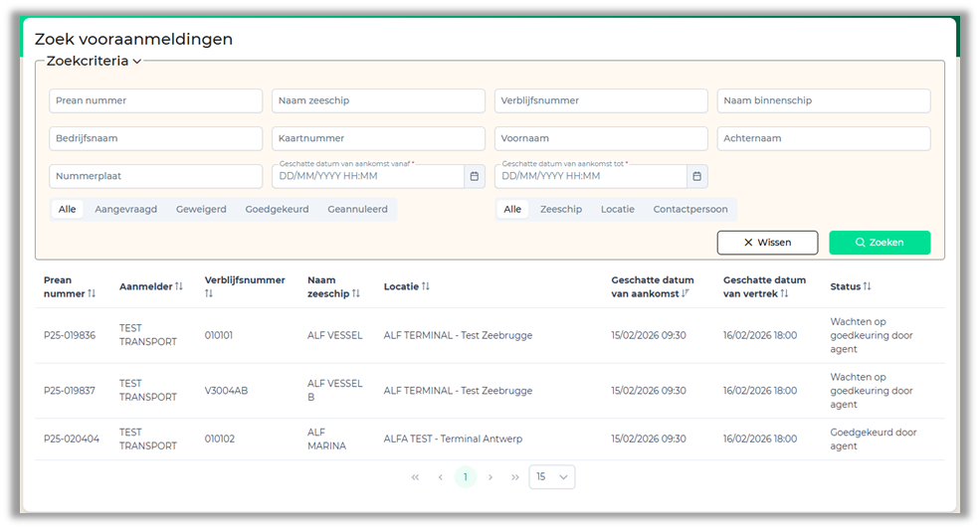Screen dimensions: 980x529
Task: Sort by Prean nummer column icon
Action: pyautogui.click(x=92, y=293)
